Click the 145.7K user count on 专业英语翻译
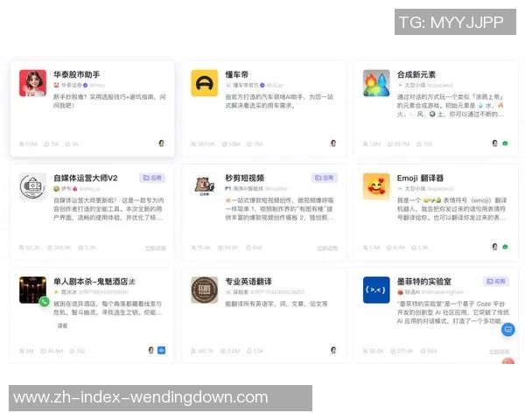525x420 pixels. tap(202, 352)
